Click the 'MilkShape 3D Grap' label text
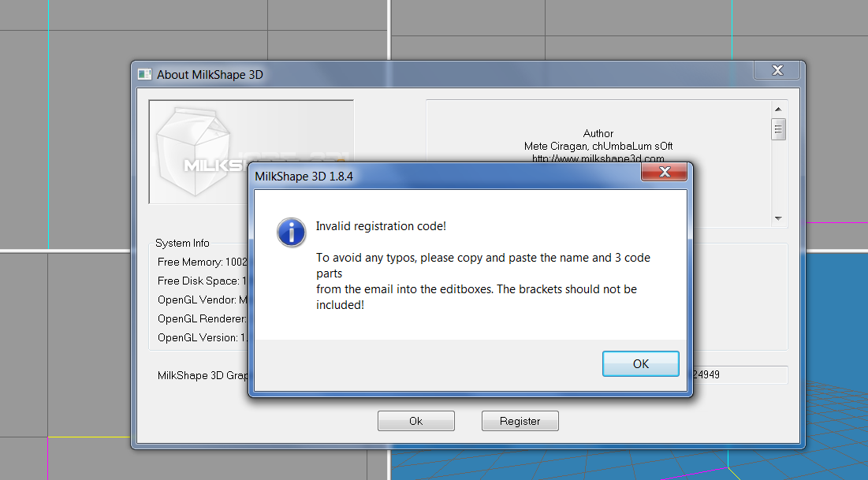The width and height of the screenshot is (868, 480). (203, 375)
